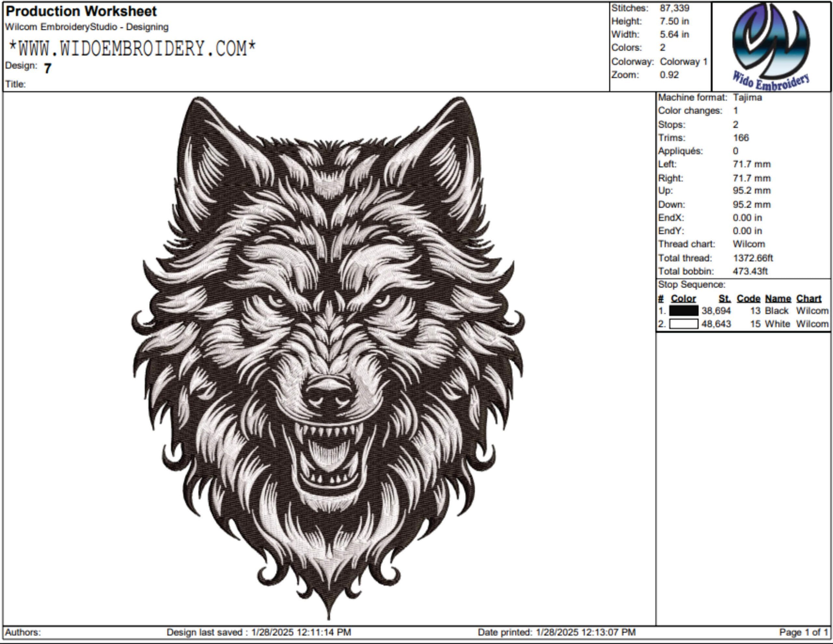Click the Stop Sequence: heading
Screen dimensions: 833x644
(692, 285)
